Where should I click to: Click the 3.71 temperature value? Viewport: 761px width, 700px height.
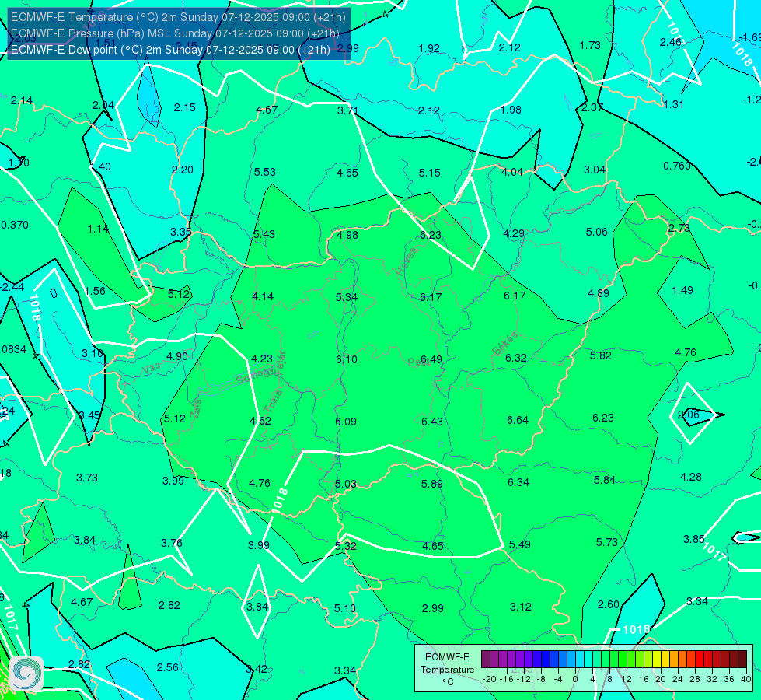(348, 110)
